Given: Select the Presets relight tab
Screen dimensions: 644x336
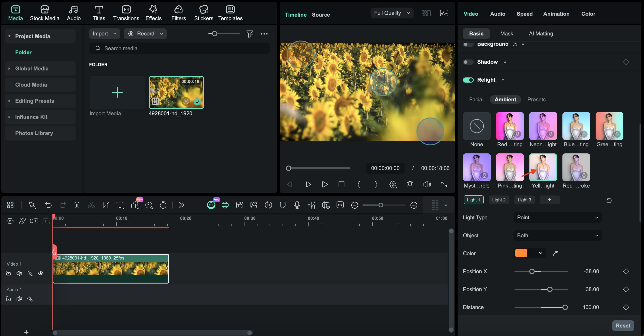Looking at the screenshot, I should tap(536, 100).
